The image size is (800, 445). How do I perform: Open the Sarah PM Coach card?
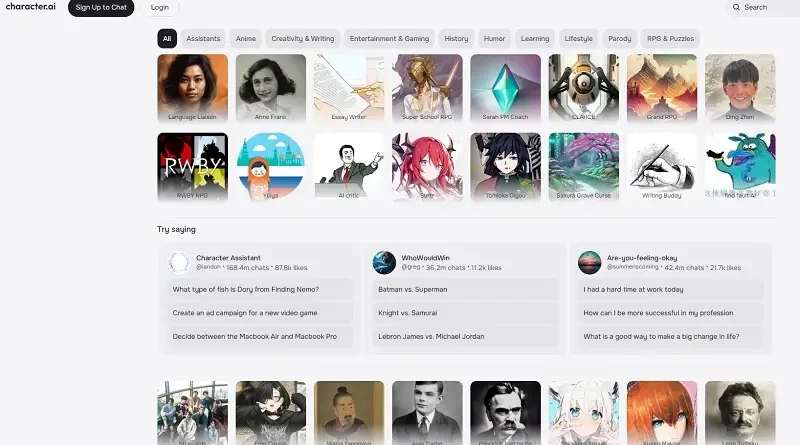(x=505, y=88)
